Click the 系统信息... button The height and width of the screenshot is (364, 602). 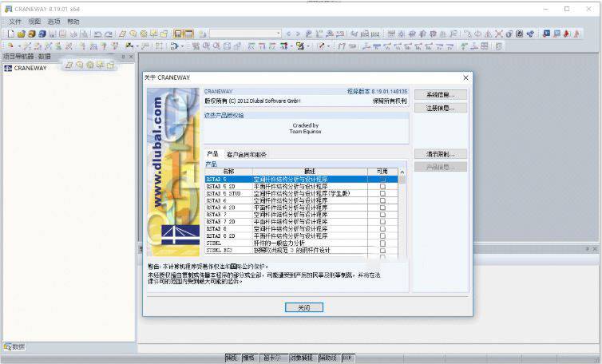pos(440,94)
